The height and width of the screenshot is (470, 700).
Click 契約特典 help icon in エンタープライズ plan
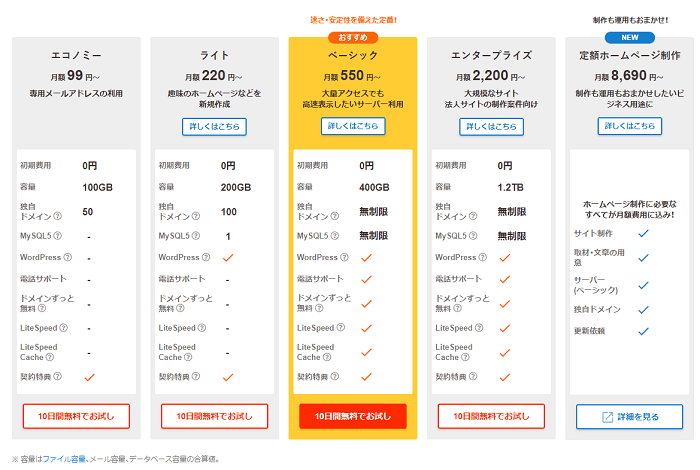click(x=473, y=376)
